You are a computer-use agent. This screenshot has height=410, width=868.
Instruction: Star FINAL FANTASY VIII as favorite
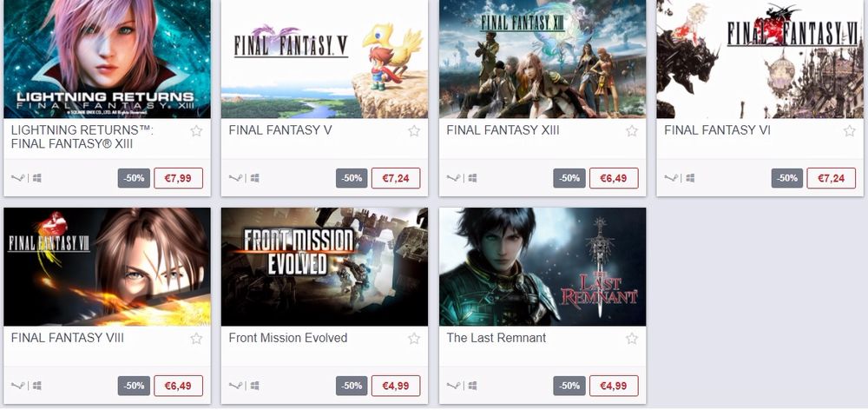(x=196, y=339)
